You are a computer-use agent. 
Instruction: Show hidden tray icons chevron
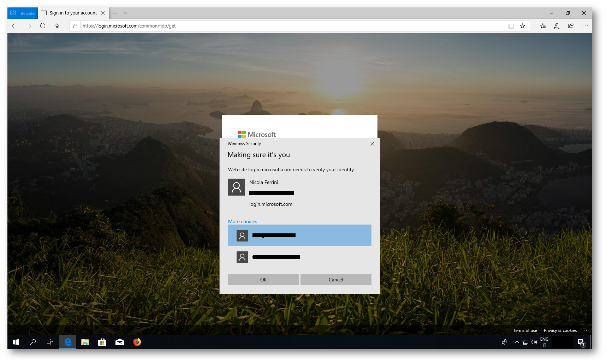517,342
